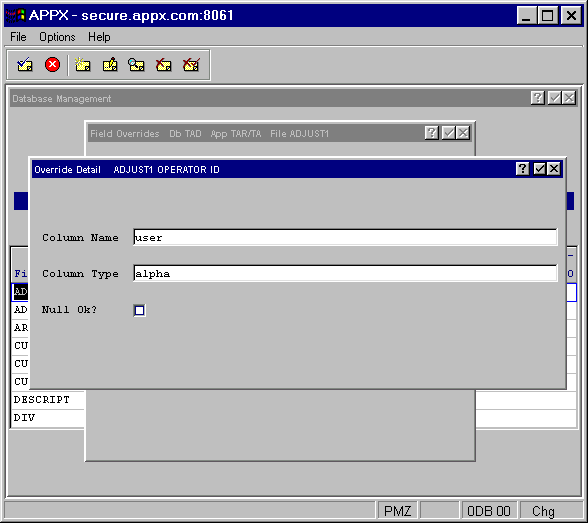
Task: Close the Override Detail dialog
Action: point(554,169)
